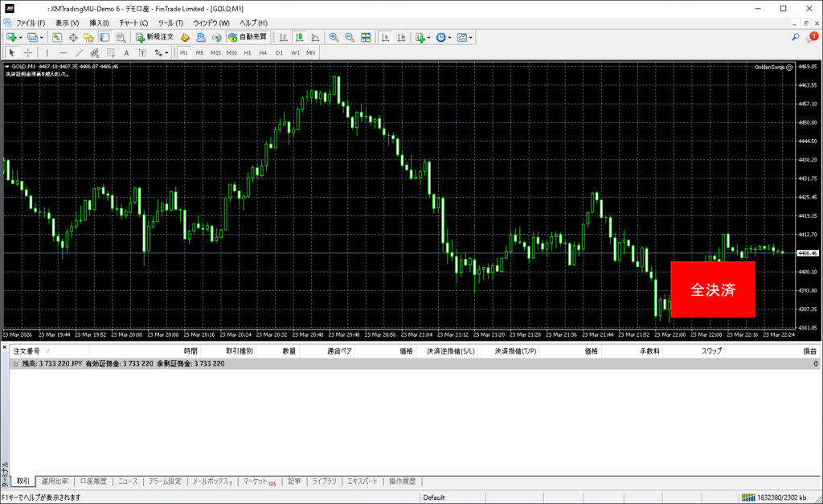Viewport: 823px width, 504px height.
Task: Open the new chart dropdown arrow
Action: click(x=19, y=37)
